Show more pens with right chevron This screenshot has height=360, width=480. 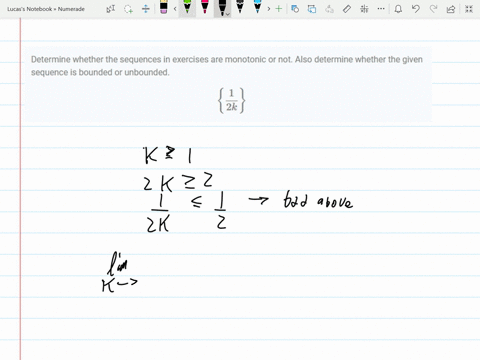click(269, 9)
